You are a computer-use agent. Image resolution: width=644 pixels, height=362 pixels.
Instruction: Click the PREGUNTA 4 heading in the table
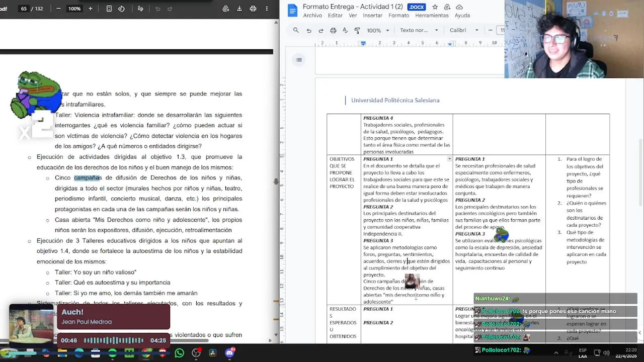point(378,118)
